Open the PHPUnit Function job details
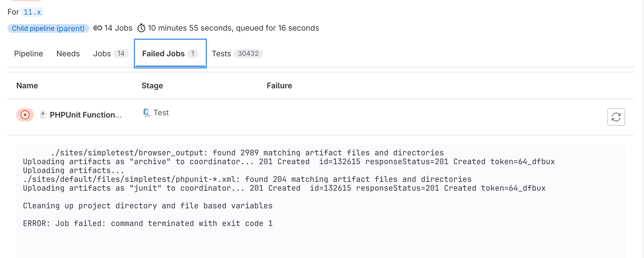Screen dimensions: 644x258 (85, 115)
